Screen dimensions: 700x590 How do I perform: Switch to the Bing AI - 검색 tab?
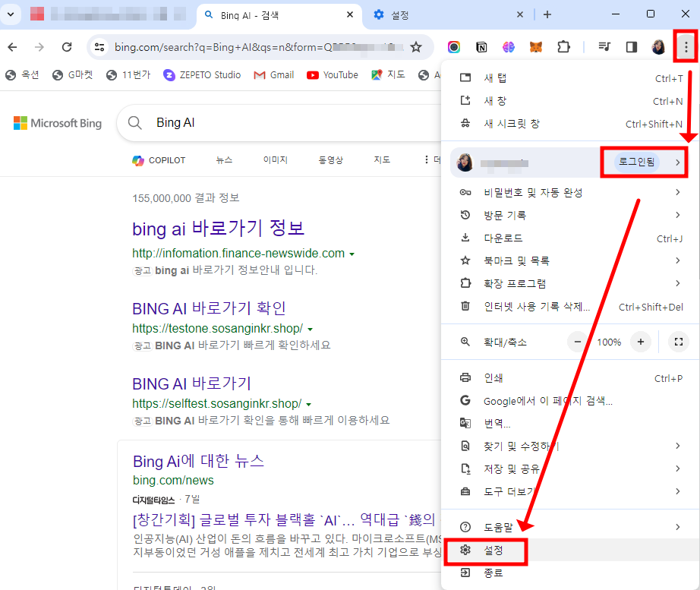coord(279,15)
